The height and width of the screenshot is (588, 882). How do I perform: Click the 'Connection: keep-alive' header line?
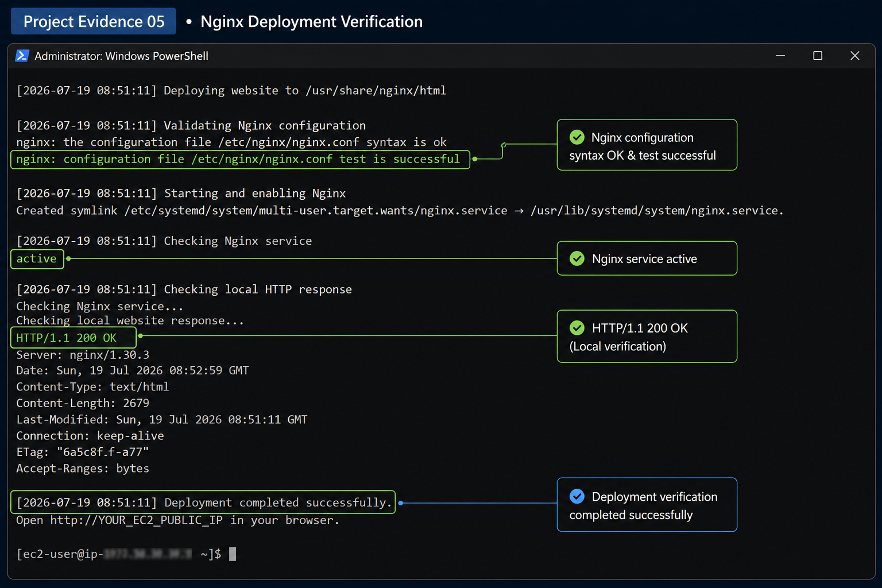(x=90, y=436)
